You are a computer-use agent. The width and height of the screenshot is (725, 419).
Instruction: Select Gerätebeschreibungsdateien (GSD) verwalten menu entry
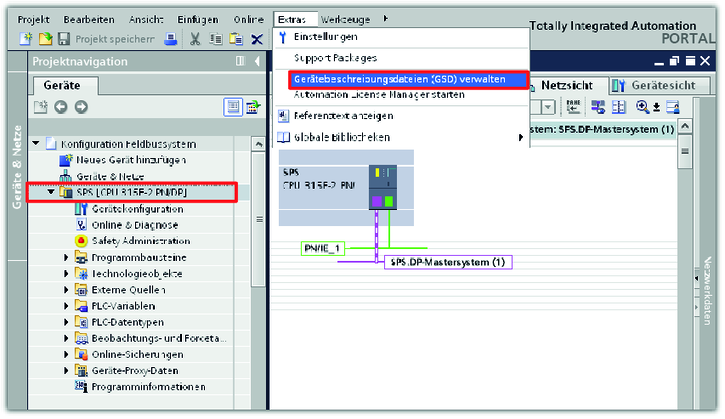(x=399, y=78)
